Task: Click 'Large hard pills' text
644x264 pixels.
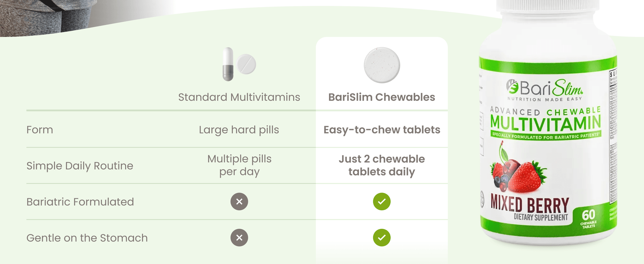Action: (239, 130)
